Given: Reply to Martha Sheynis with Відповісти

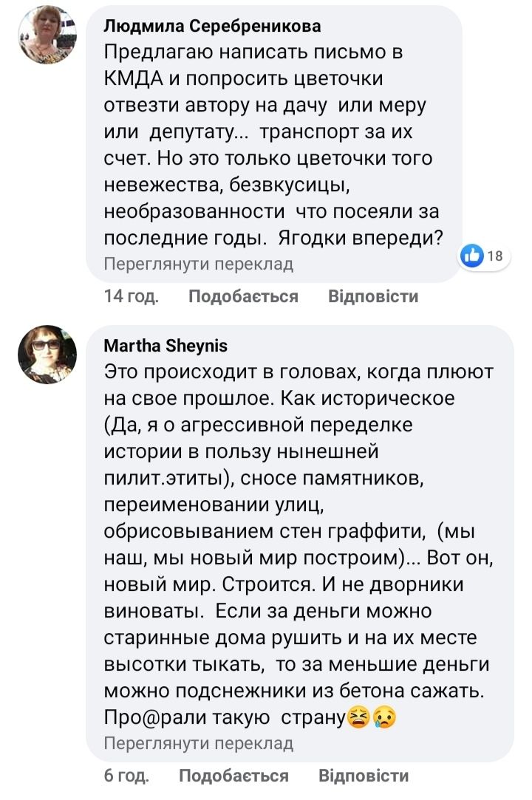Looking at the screenshot, I should [364, 776].
